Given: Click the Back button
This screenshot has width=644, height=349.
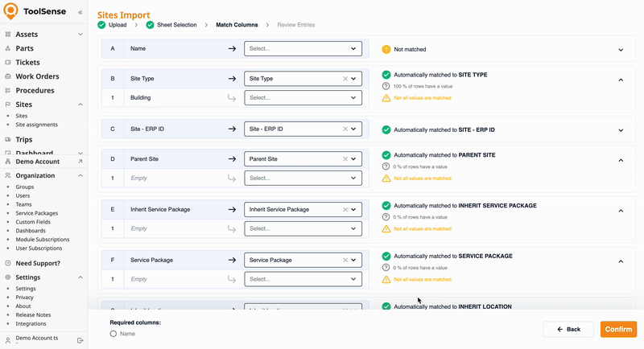Looking at the screenshot, I should coord(568,329).
